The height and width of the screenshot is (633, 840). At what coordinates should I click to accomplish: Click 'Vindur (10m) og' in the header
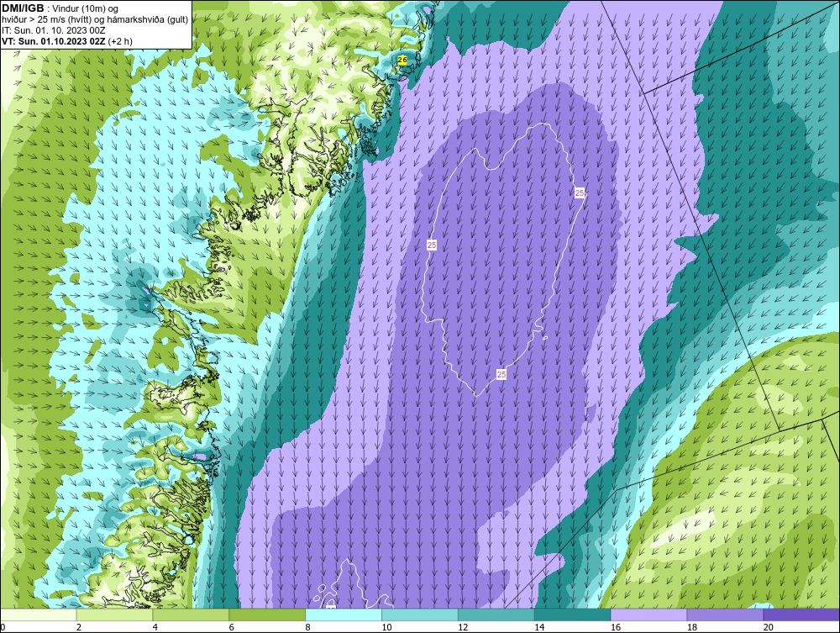coord(87,8)
